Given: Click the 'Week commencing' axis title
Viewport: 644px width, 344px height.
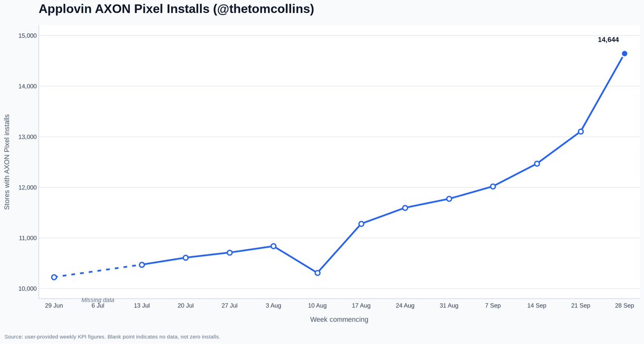Looking at the screenshot, I should point(339,319).
